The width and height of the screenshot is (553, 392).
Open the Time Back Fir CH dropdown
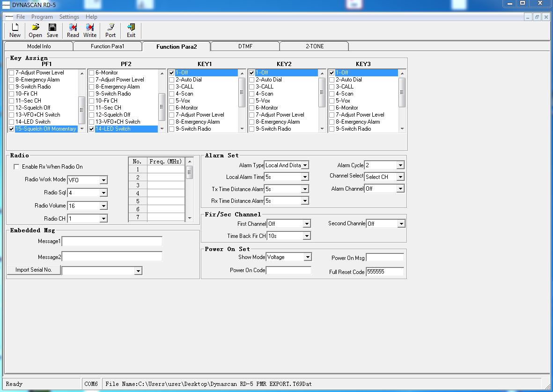pos(307,236)
